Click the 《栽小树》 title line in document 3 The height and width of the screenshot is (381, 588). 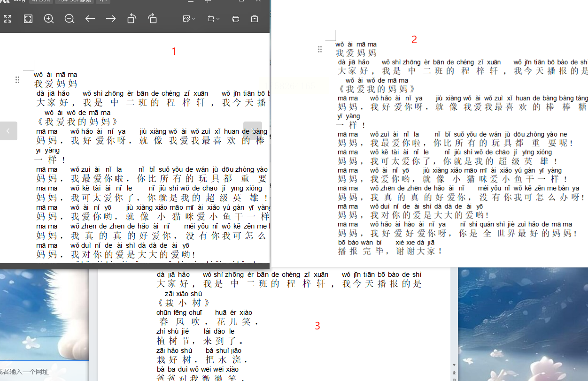184,303
